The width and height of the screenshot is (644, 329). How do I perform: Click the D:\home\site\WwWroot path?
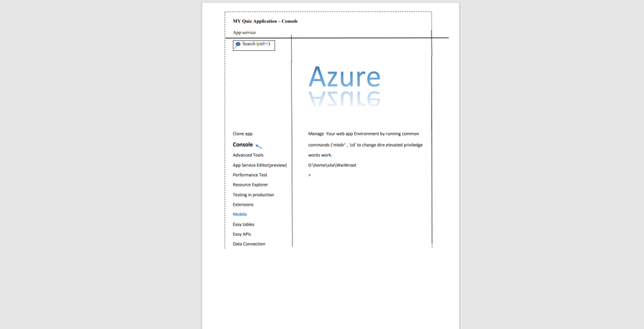[332, 165]
